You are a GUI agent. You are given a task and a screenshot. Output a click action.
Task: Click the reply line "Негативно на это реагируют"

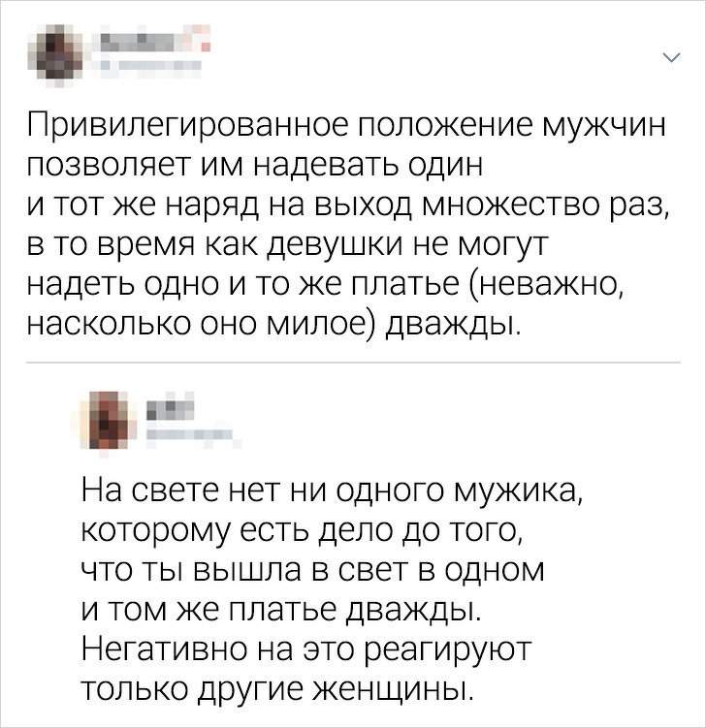point(305,649)
